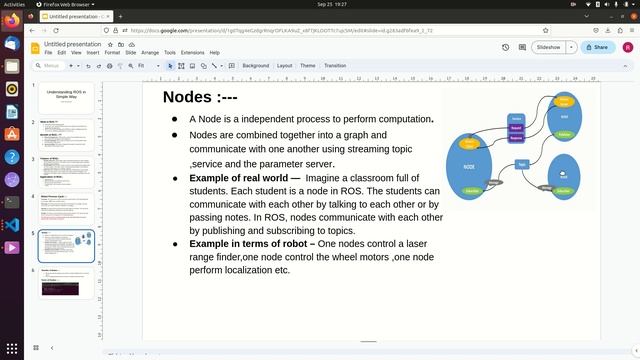Open Terminal from Ubuntu dock
This screenshot has height=360, width=640.
[12, 202]
